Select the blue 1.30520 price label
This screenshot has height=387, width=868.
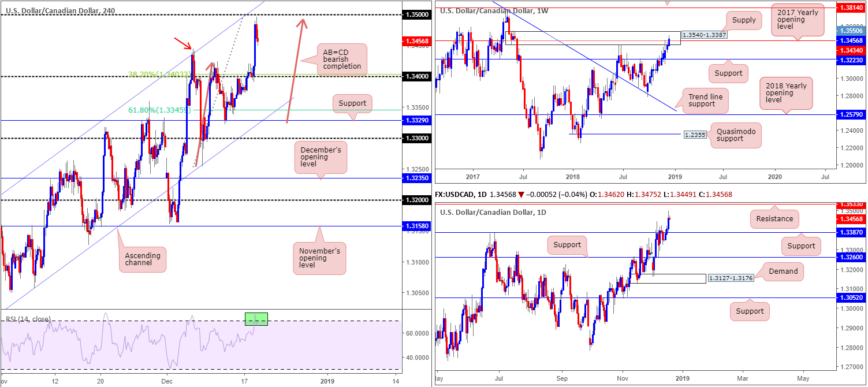click(851, 298)
